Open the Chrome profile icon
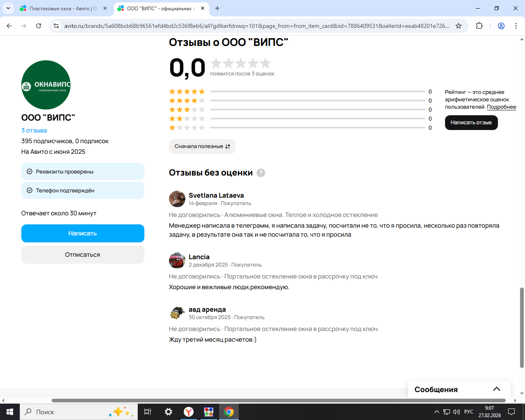525x420 pixels. 501,26
